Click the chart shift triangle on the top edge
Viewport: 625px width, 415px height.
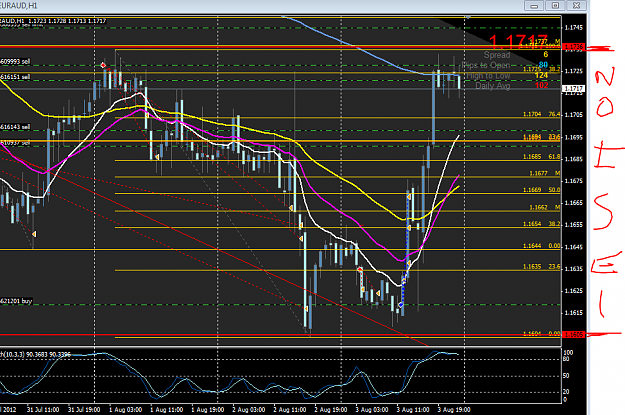468,17
